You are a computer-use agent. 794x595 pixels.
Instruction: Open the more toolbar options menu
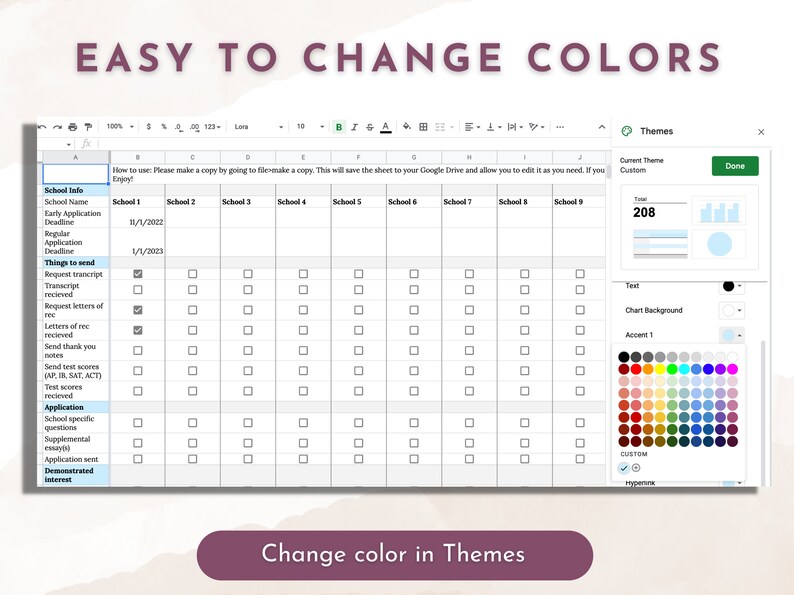click(560, 127)
